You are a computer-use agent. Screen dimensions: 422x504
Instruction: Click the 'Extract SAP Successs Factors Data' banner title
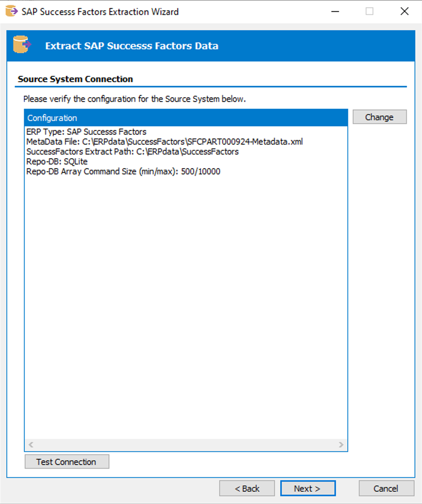(x=132, y=46)
